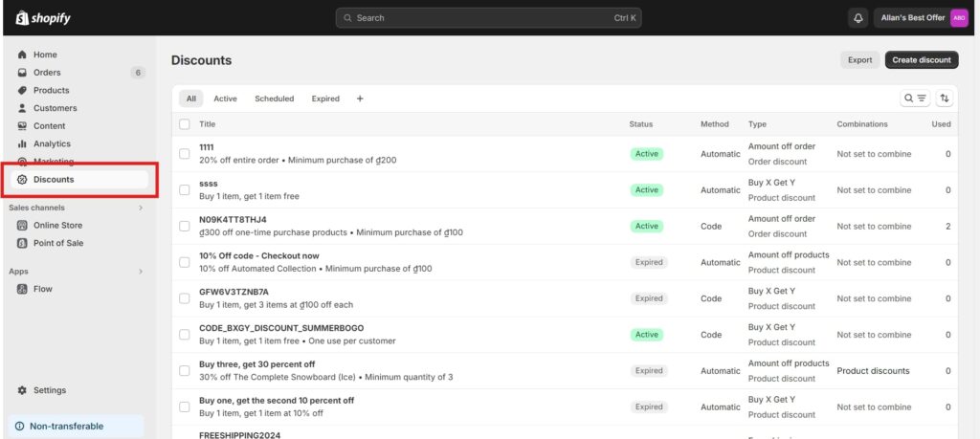Open the notifications bell icon
This screenshot has height=439, width=980.
coord(857,18)
